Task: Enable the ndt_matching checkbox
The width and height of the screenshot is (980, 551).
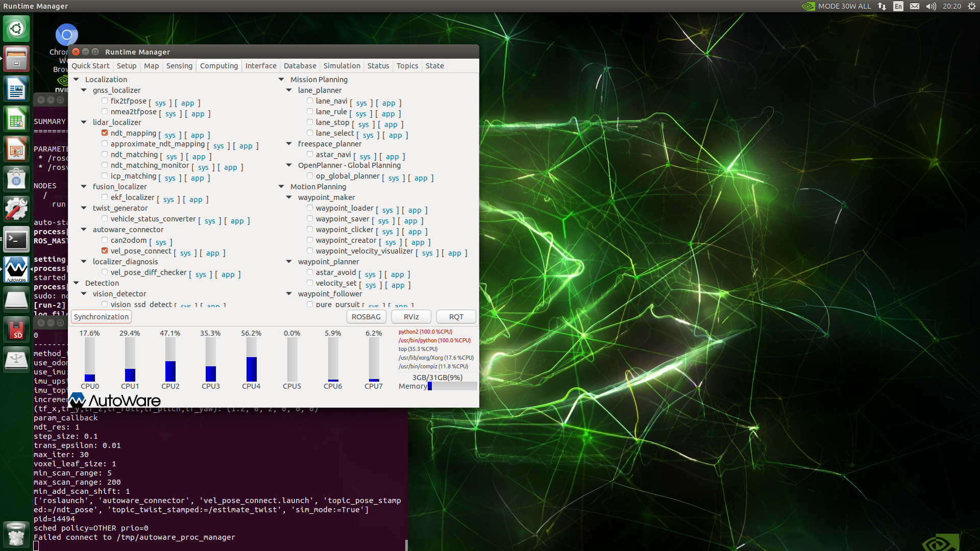Action: (105, 154)
